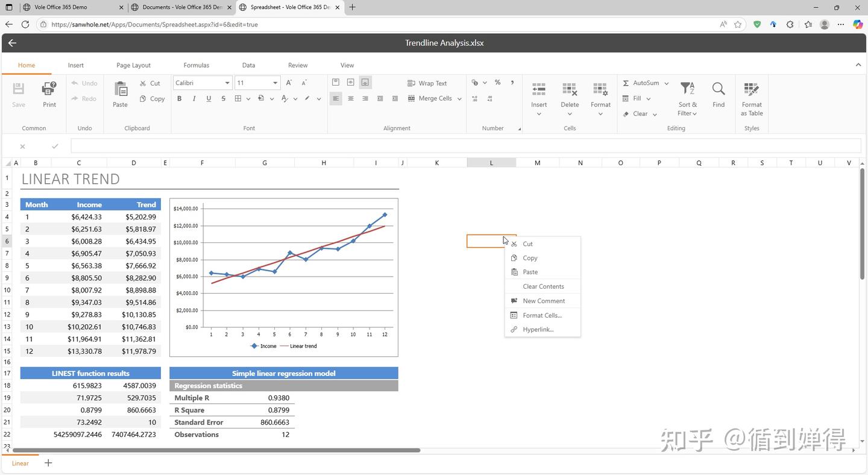868x475 pixels.
Task: Click the font color letter A icon
Action: 285,99
